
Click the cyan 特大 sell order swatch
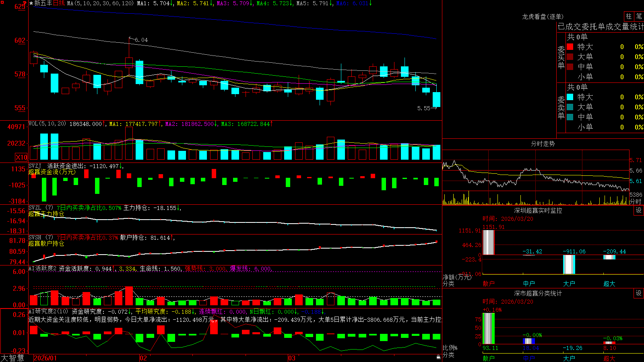[570, 97]
